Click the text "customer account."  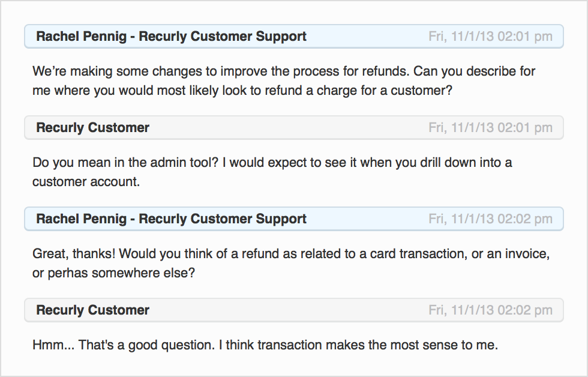coord(86,181)
